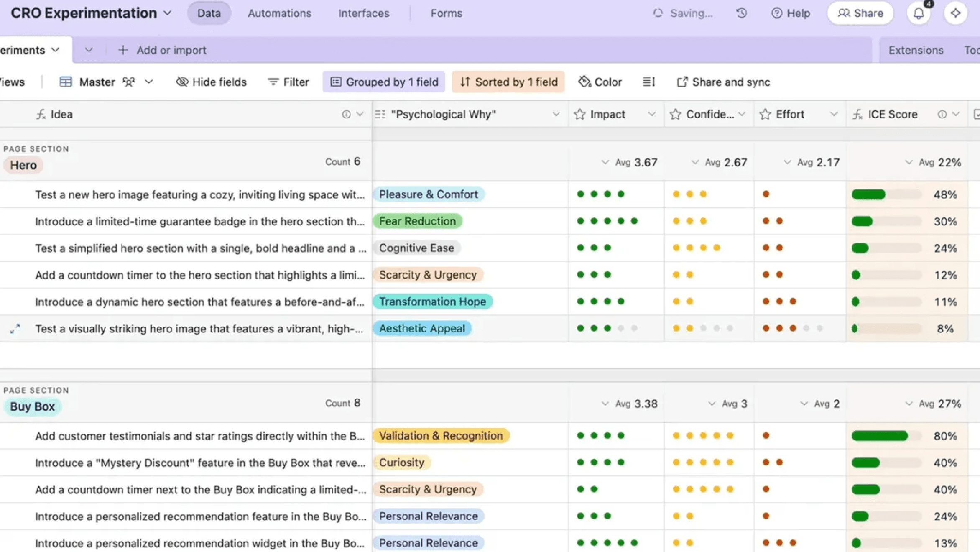Open the base history clock icon
Image resolution: width=980 pixels, height=552 pixels.
(741, 13)
